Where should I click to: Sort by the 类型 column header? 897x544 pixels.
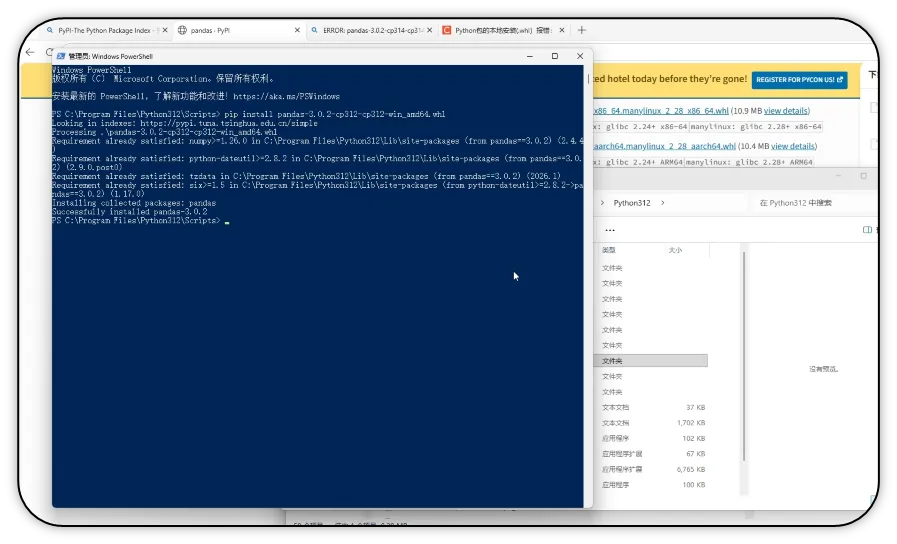coord(609,250)
